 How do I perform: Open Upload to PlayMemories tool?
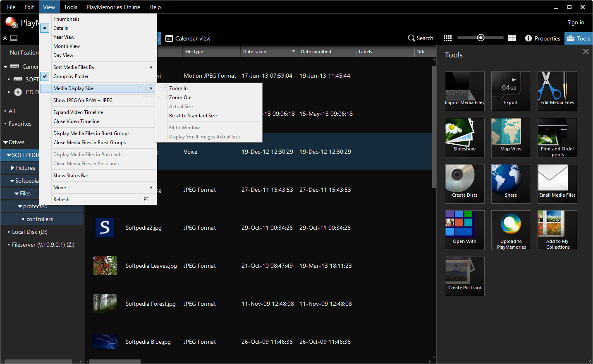tap(511, 230)
